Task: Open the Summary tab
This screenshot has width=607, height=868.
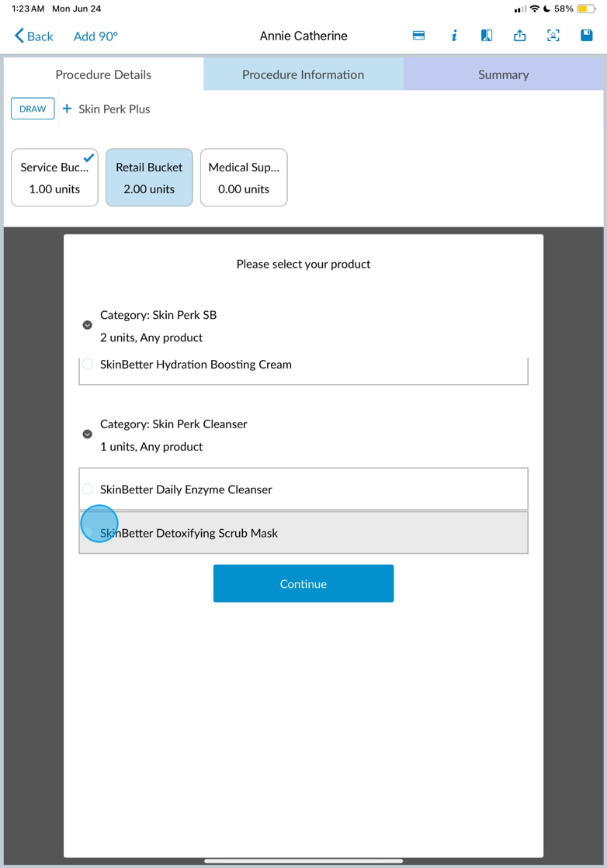Action: (x=504, y=74)
